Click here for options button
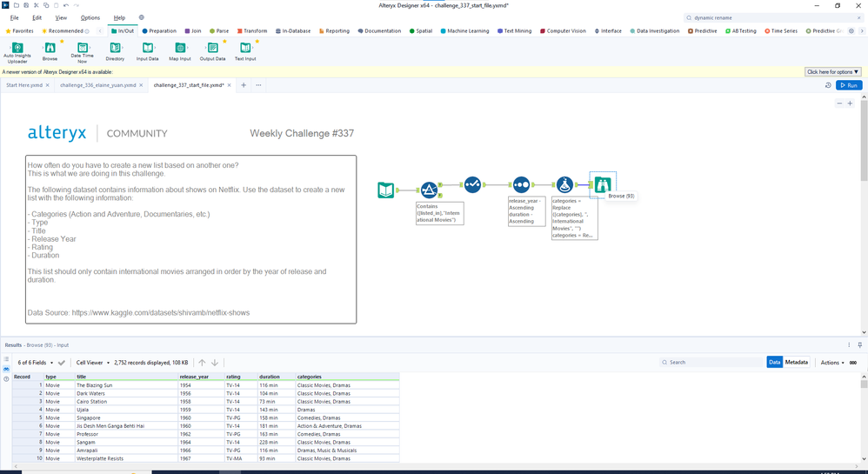 [x=832, y=72]
